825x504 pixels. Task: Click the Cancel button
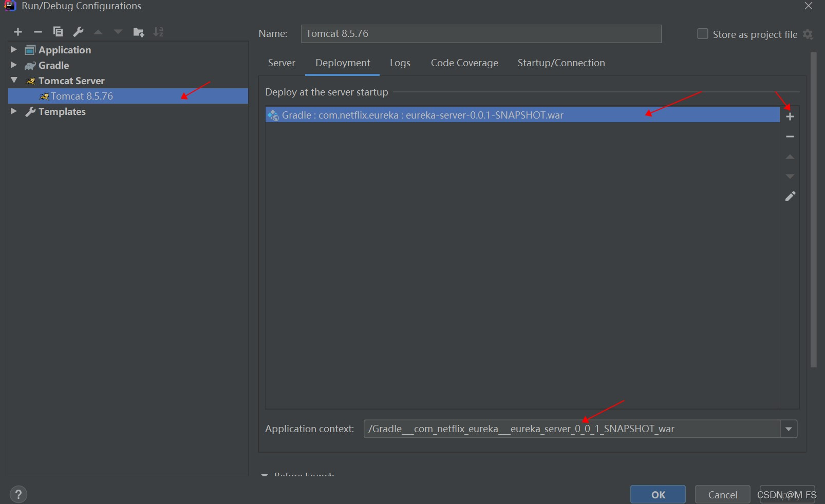tap(722, 495)
